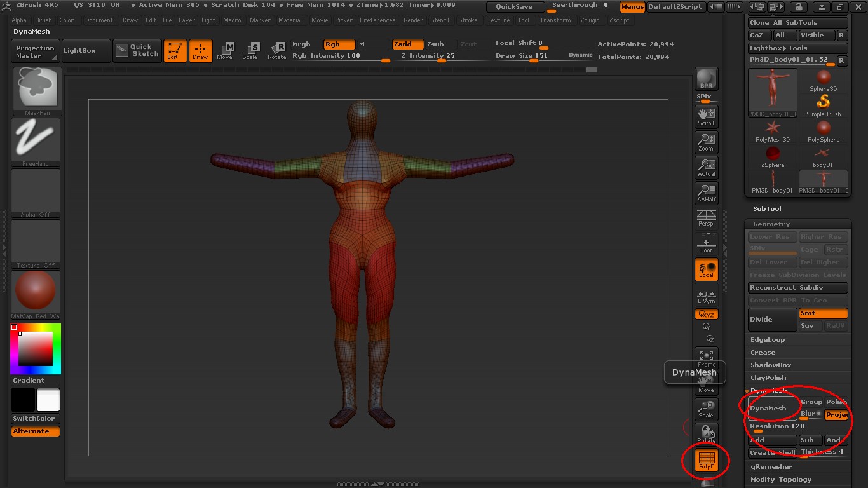Viewport: 868px width, 488px height.
Task: Open the Tool menu
Action: coord(524,20)
